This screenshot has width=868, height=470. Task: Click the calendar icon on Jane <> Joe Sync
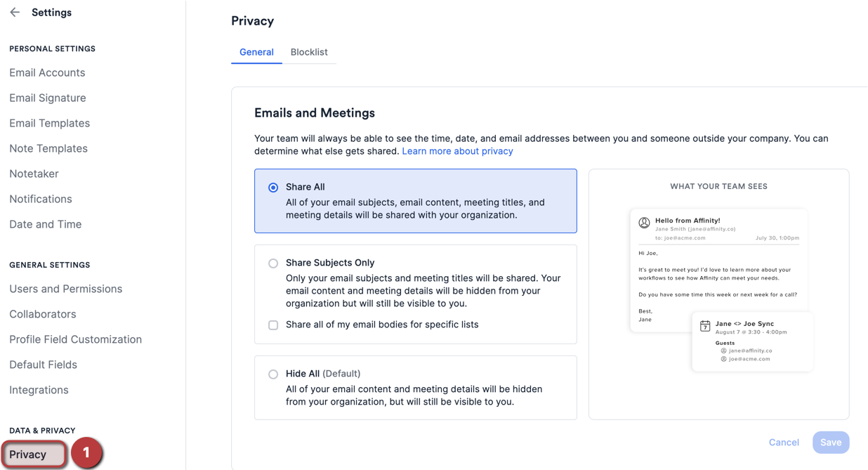[705, 325]
